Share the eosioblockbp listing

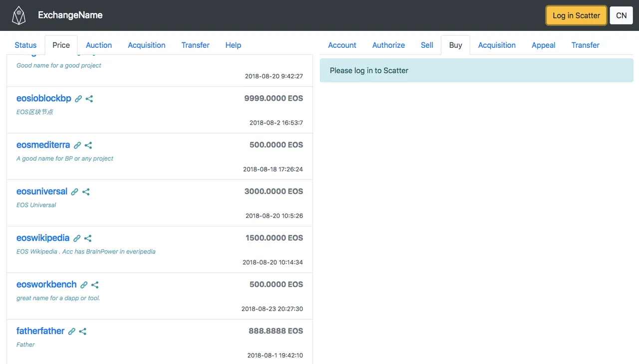(x=89, y=99)
